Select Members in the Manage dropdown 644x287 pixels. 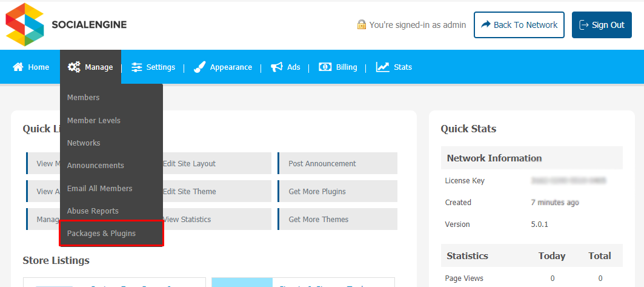point(84,98)
